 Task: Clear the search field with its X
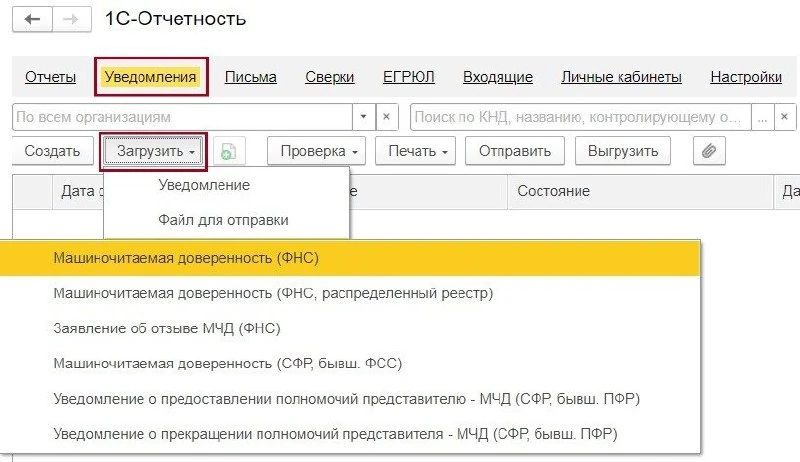785,117
